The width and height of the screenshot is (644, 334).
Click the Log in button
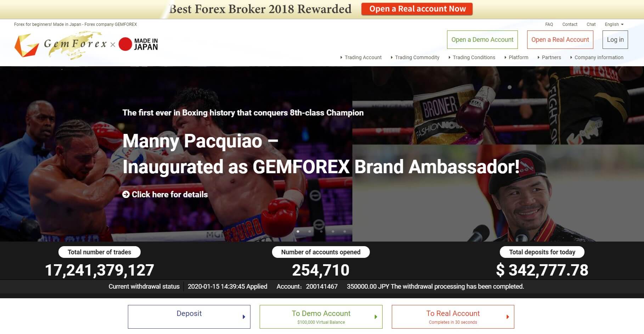pyautogui.click(x=615, y=40)
